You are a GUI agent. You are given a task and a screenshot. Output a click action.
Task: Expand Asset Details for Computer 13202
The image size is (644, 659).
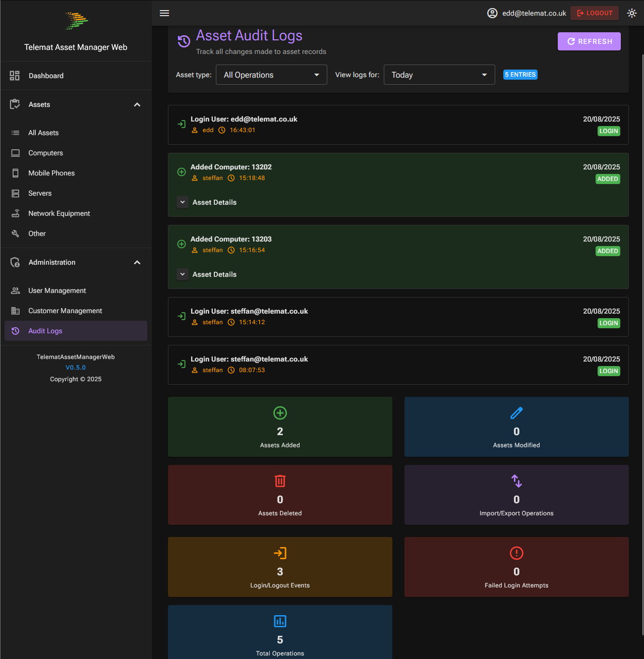[x=183, y=202]
